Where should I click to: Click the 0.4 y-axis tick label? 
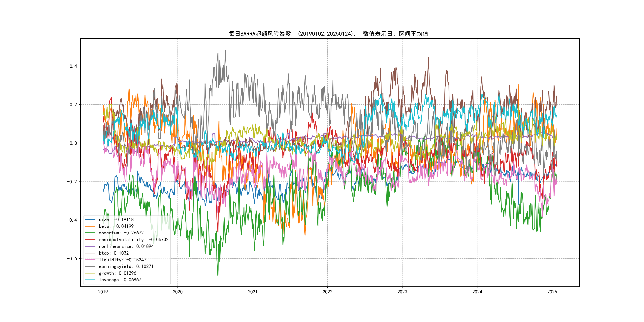(73, 66)
